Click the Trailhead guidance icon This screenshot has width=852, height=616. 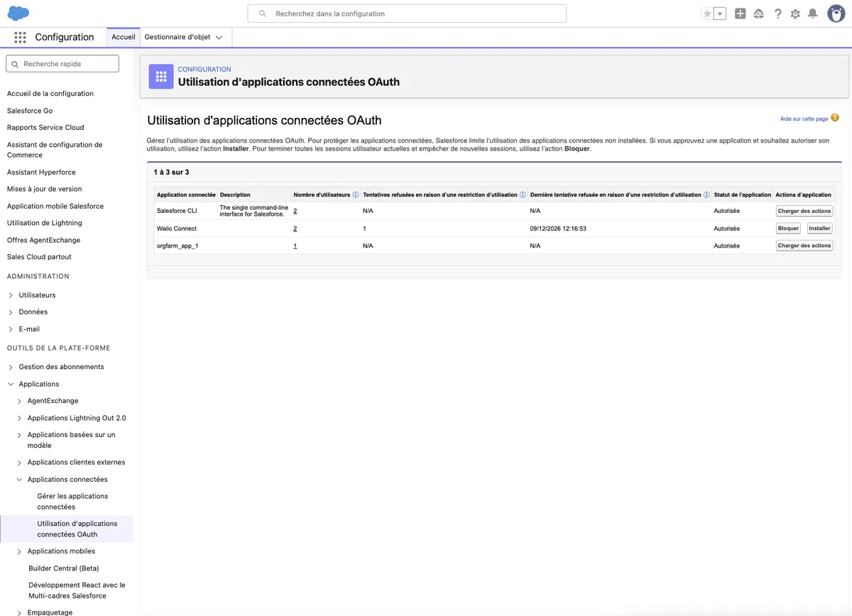[759, 13]
